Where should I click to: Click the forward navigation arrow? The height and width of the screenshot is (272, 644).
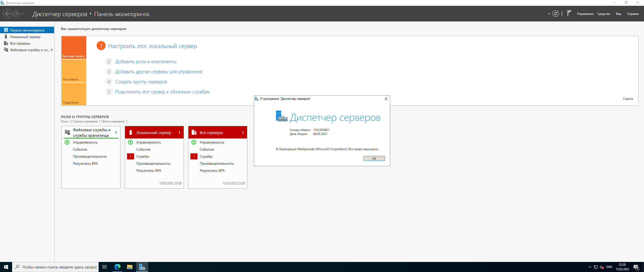(x=16, y=14)
